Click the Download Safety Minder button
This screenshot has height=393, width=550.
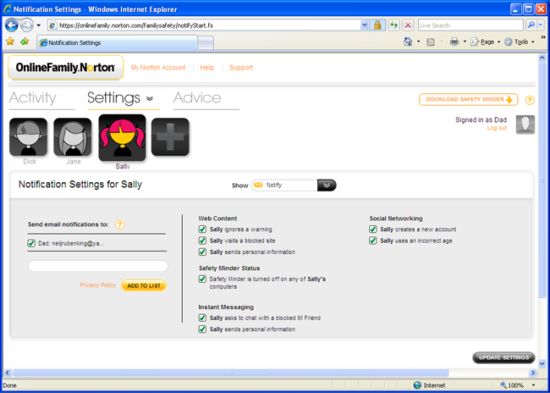tap(468, 100)
